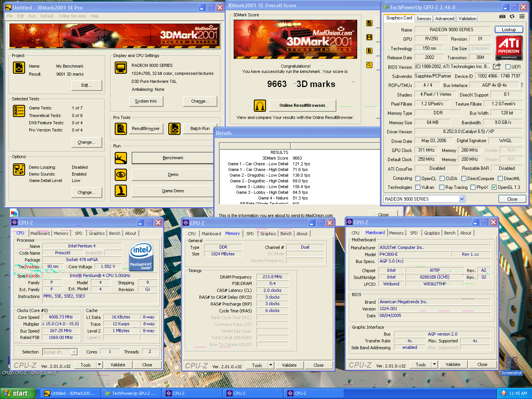Click the Windows start button
Image resolution: width=532 pixels, height=399 pixels.
(18, 393)
